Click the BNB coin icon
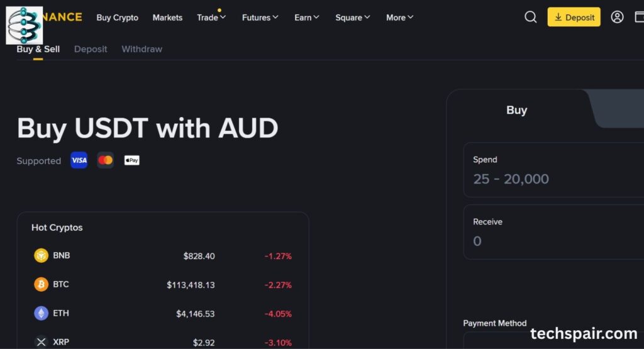Screen dimensions: 644x349 (41, 256)
